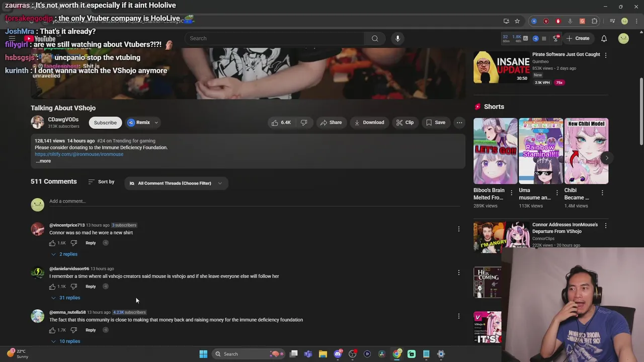Open the tiltify.com ironmouse donation link
Screen dimensions: 644x362
coord(79,154)
